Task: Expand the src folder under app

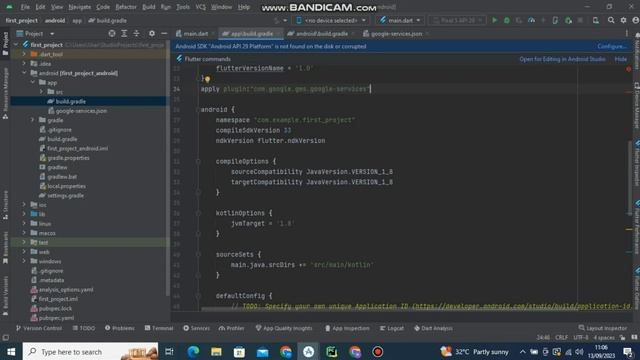Action: (41, 92)
